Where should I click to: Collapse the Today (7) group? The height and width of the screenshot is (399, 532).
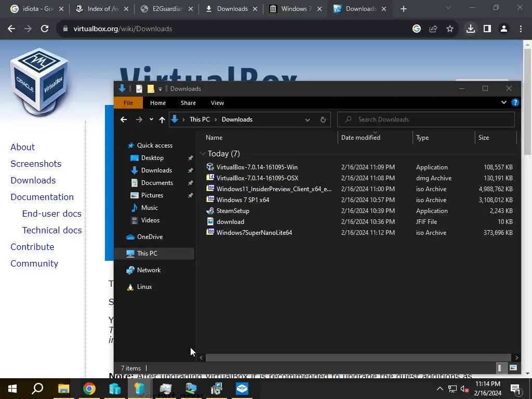click(203, 154)
